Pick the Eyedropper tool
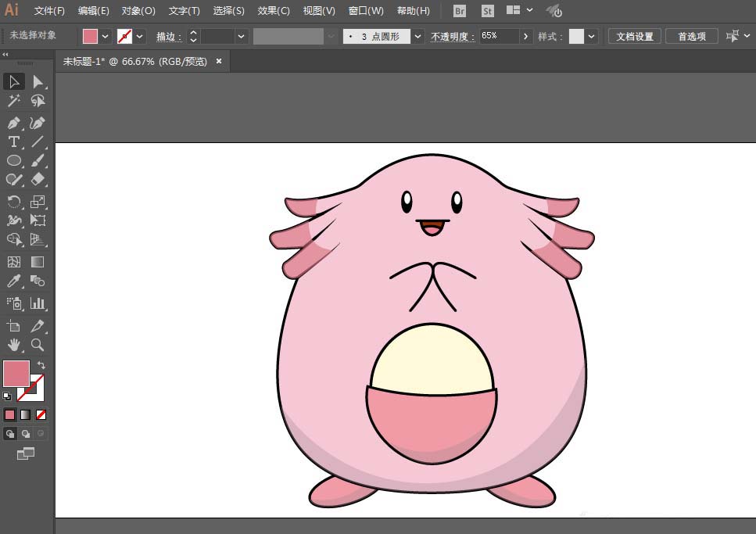 [x=14, y=281]
